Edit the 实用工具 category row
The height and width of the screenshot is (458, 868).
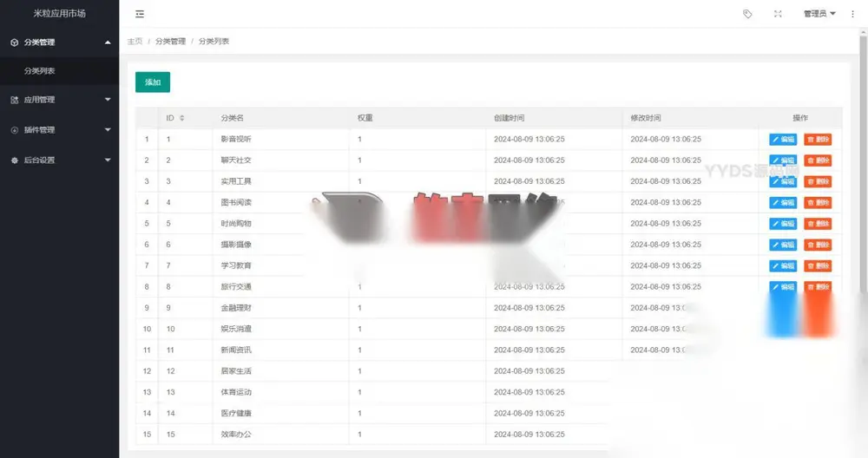point(783,181)
